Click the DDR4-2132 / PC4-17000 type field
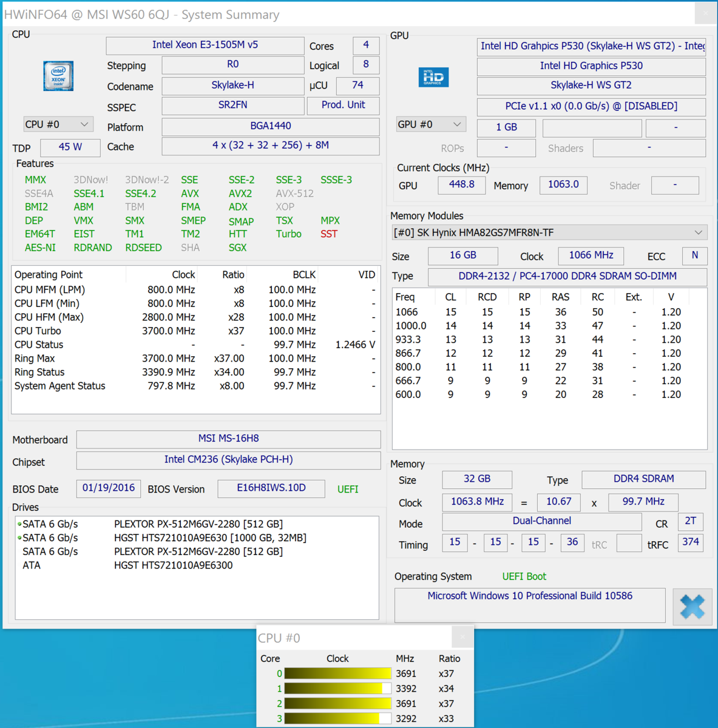The image size is (718, 728). (567, 277)
